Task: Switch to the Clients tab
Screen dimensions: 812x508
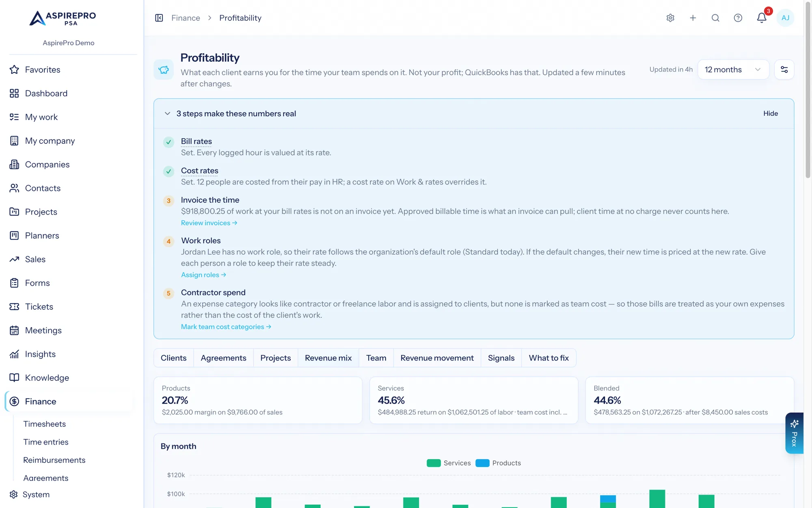Action: pos(174,358)
